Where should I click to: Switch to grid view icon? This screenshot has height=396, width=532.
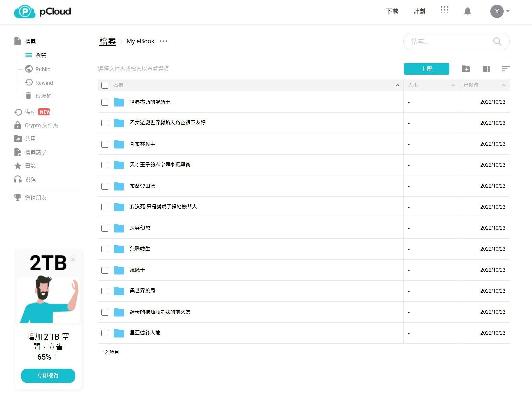486,69
